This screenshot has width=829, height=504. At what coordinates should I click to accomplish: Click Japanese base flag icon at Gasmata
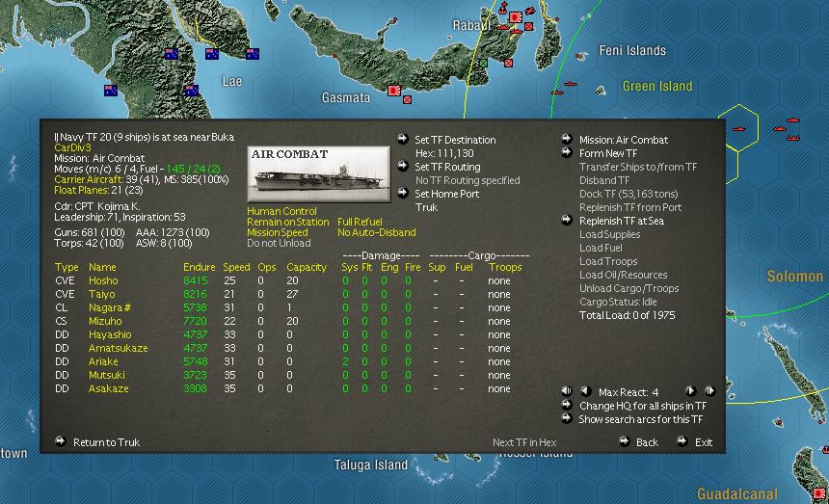(x=393, y=91)
